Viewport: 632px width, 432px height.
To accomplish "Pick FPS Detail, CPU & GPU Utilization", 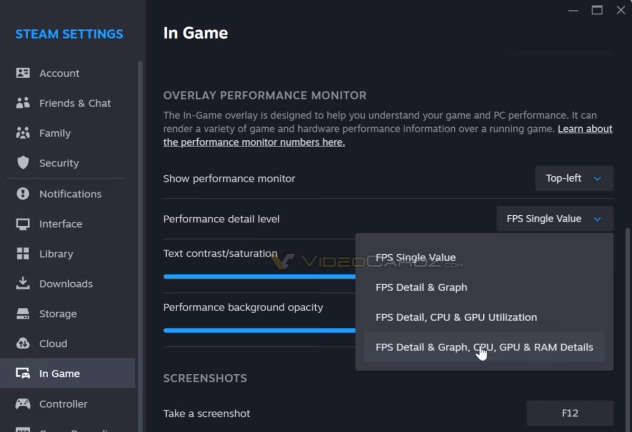I will click(x=455, y=318).
